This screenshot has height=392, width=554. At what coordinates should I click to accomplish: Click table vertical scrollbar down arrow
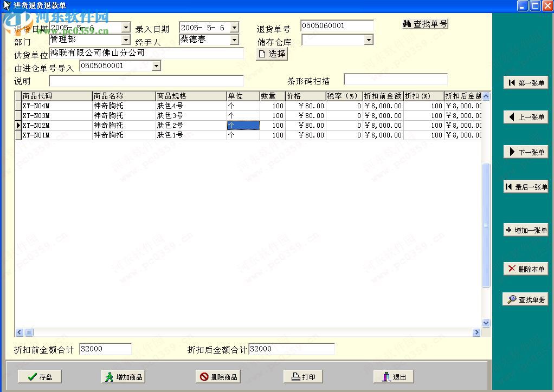point(486,323)
